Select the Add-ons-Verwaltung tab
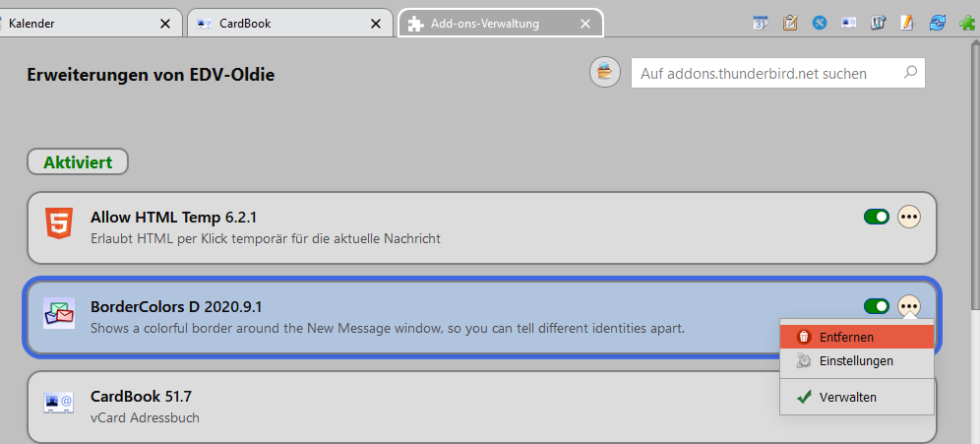This screenshot has width=980, height=444. point(501,24)
